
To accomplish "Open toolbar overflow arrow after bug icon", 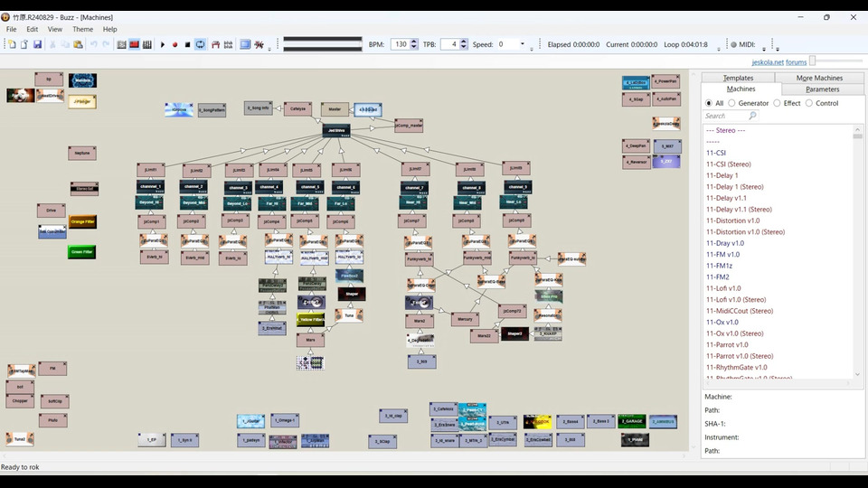I will (269, 49).
